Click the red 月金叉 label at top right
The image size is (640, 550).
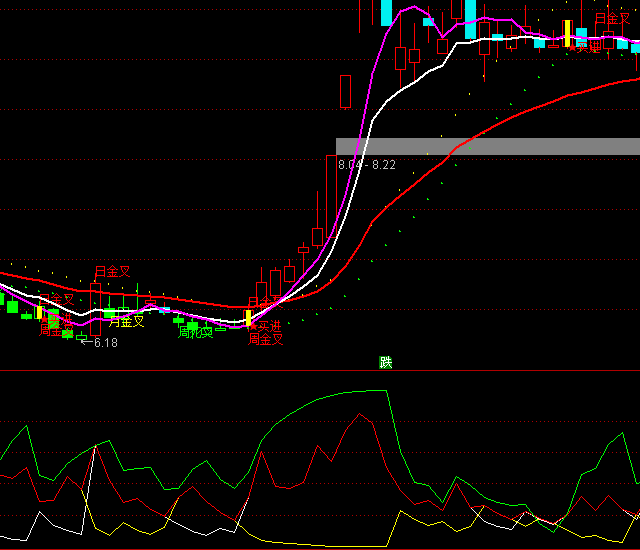pos(612,19)
